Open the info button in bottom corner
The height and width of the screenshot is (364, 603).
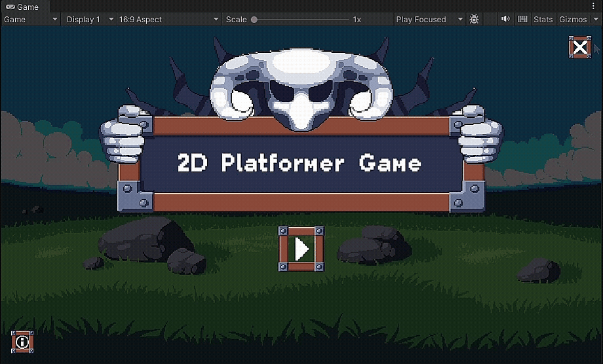[22, 342]
